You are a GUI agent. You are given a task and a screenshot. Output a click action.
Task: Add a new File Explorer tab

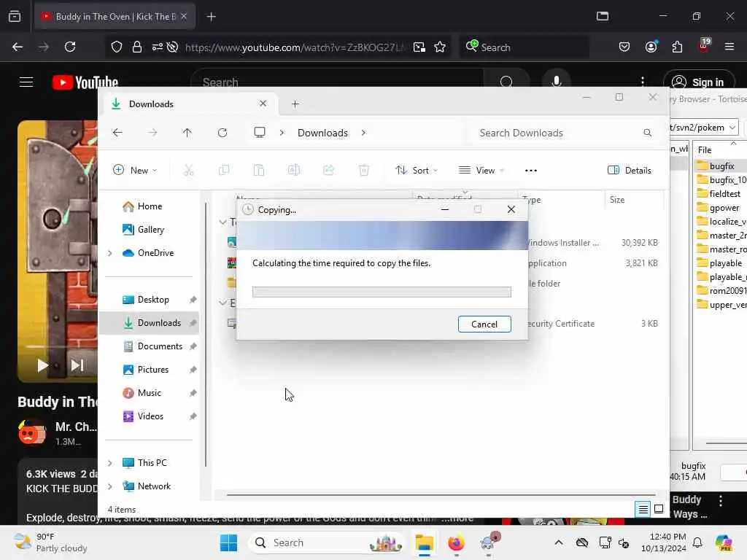pyautogui.click(x=295, y=104)
